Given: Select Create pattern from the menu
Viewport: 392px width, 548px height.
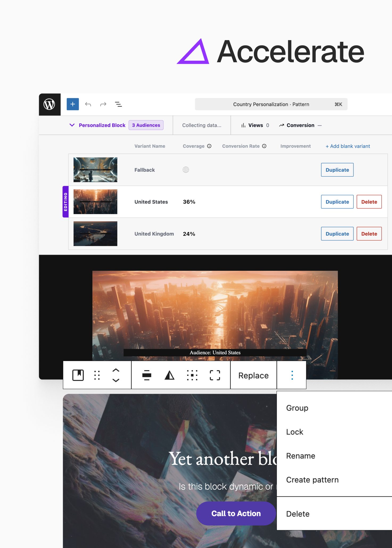Looking at the screenshot, I should 312,480.
